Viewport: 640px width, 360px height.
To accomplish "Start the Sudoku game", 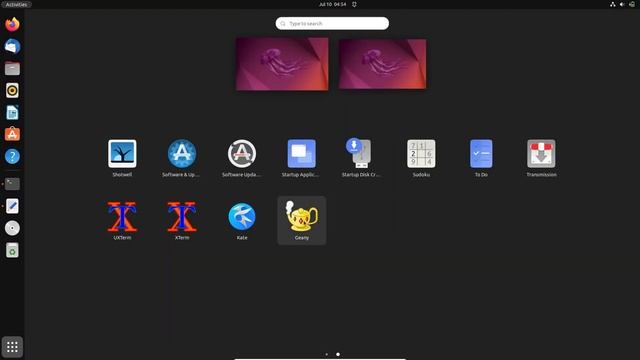I will (421, 158).
